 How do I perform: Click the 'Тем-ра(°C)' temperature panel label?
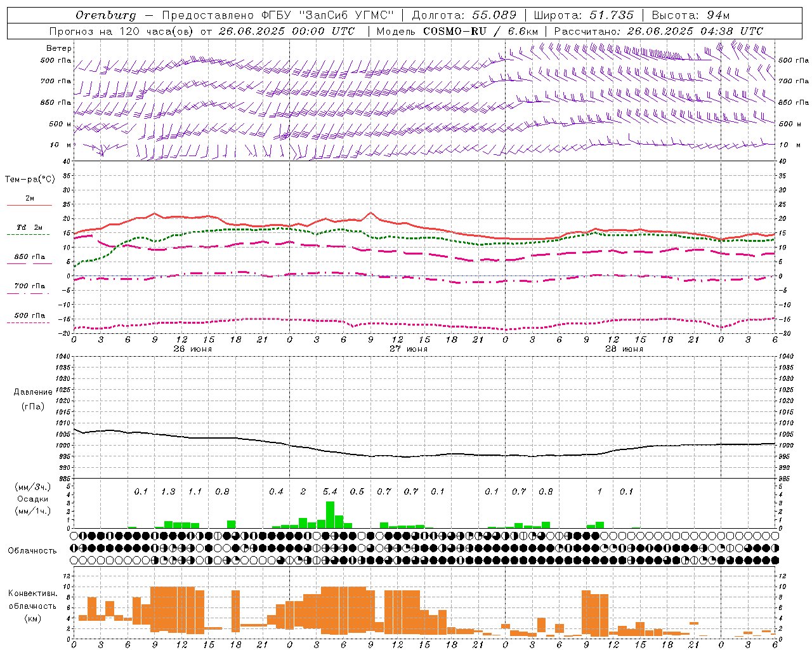click(x=30, y=179)
